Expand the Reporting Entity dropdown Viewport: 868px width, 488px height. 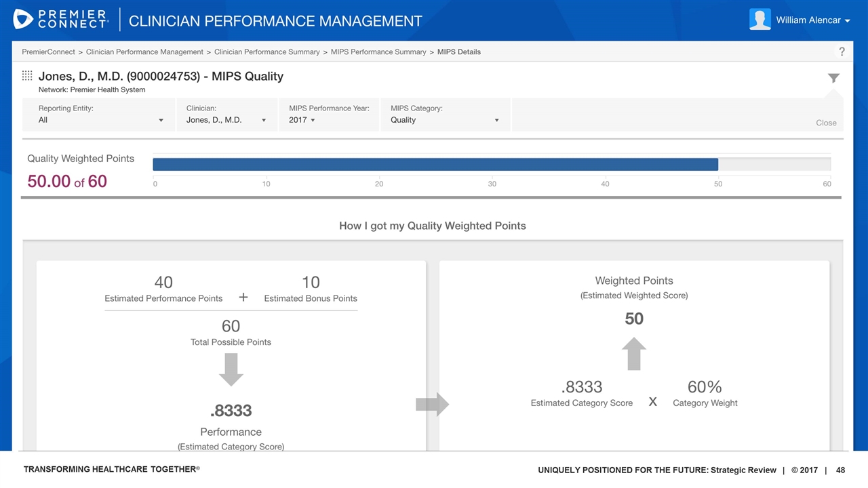99,115
